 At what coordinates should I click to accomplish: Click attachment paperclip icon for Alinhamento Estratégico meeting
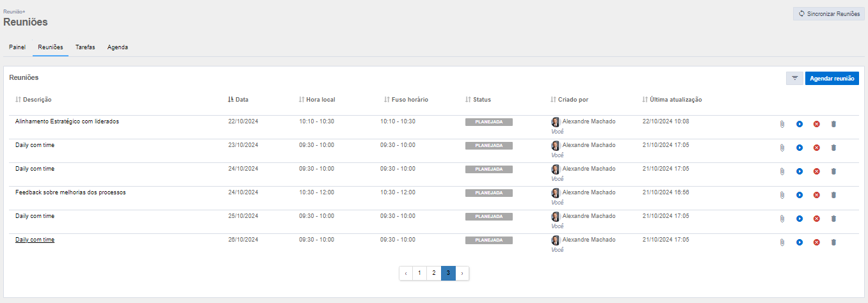782,124
